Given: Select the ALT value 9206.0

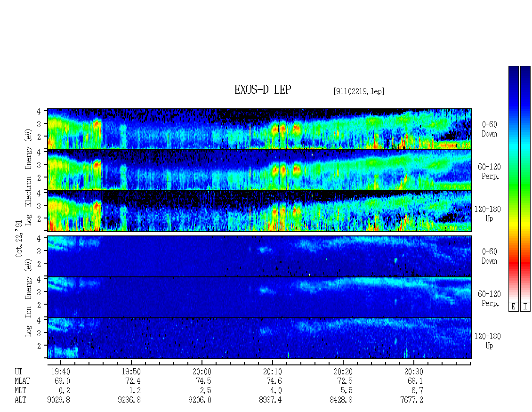Looking at the screenshot, I should tap(200, 400).
